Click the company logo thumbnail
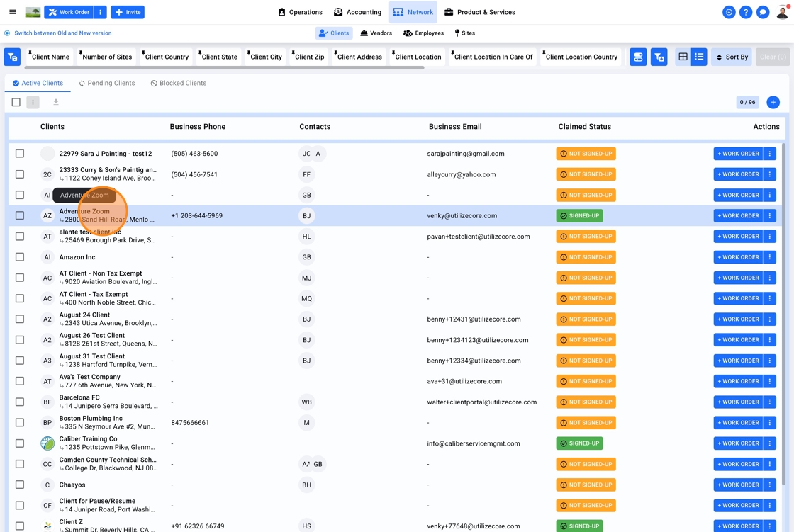The height and width of the screenshot is (532, 794). [33, 12]
